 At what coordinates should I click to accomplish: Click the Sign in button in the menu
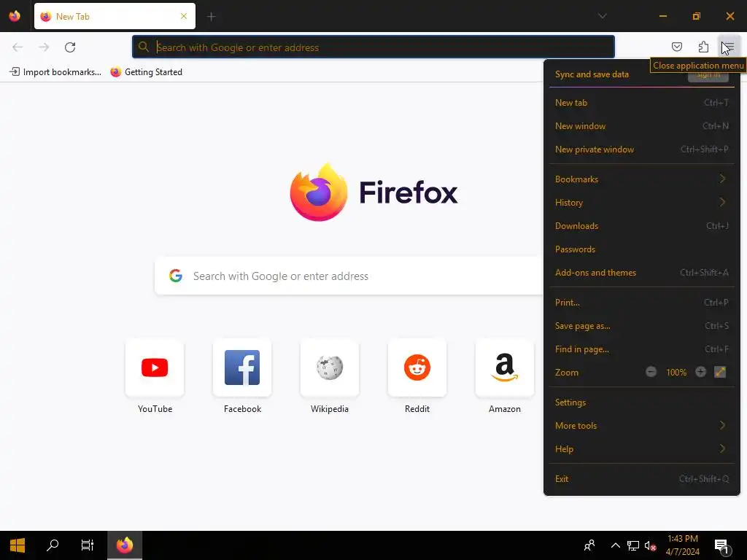point(708,75)
